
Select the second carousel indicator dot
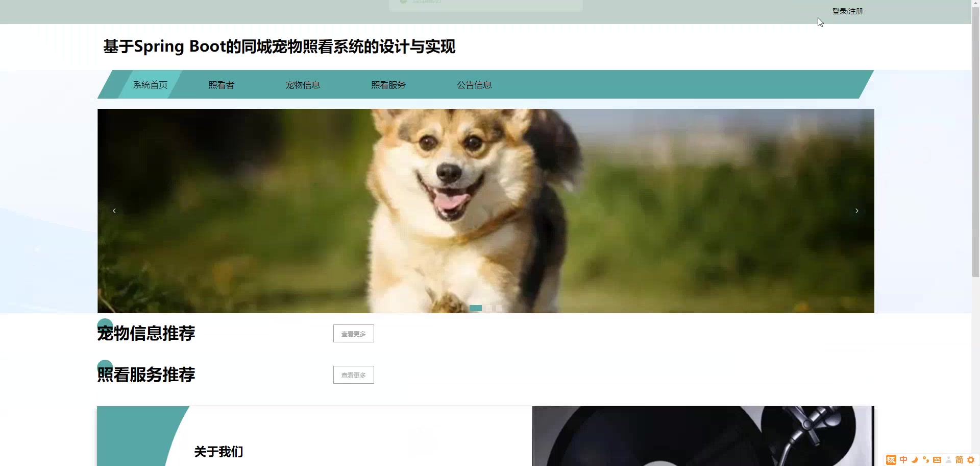pyautogui.click(x=489, y=308)
